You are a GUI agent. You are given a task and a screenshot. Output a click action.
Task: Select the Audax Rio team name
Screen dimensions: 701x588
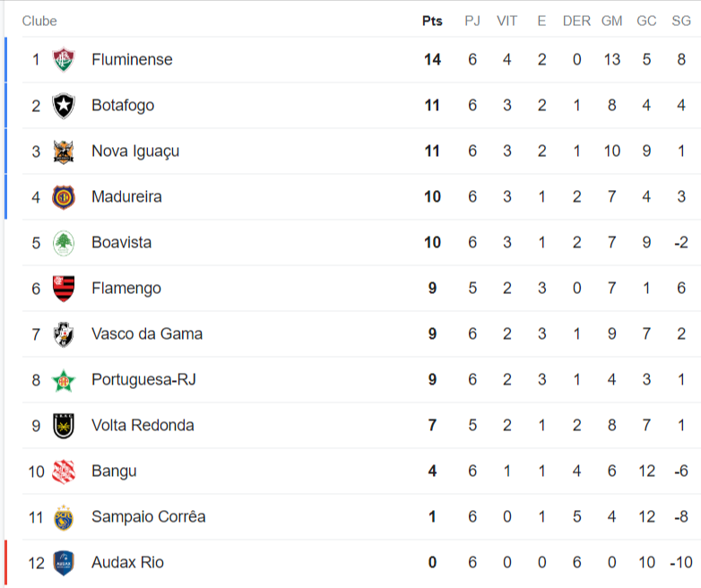click(127, 563)
